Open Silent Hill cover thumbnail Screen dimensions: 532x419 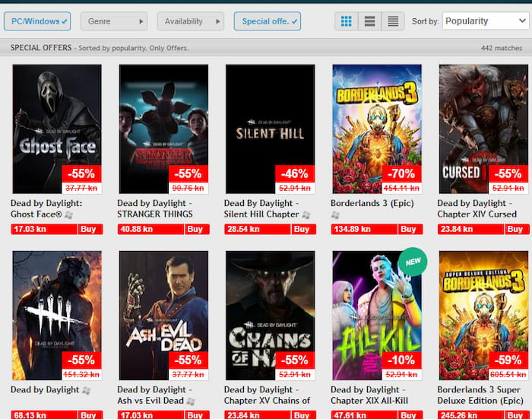[270, 129]
